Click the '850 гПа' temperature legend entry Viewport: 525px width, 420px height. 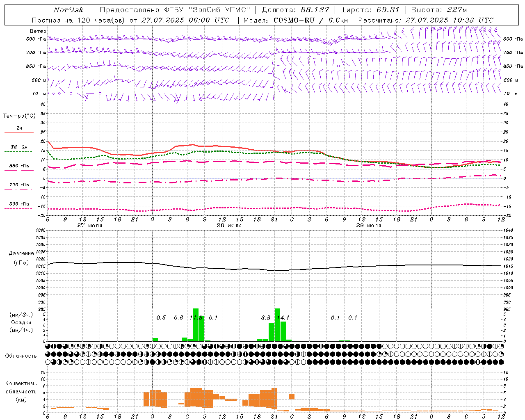[19, 166]
